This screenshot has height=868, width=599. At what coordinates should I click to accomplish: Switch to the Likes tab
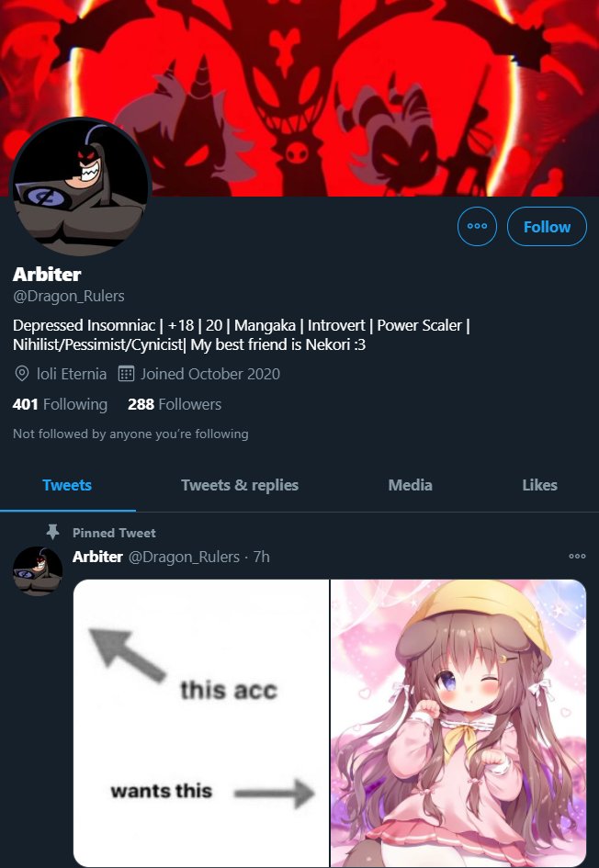pos(539,485)
